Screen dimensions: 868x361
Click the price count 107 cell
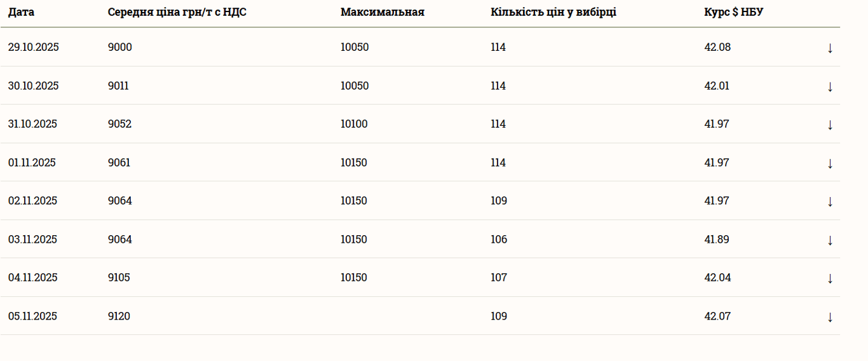[499, 278]
